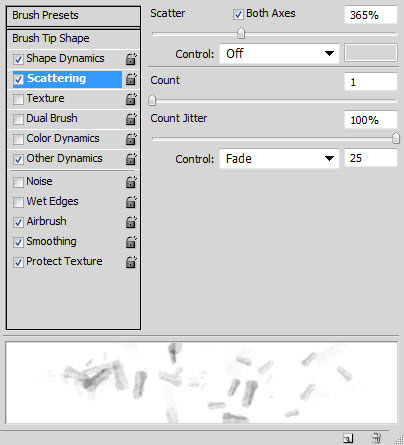This screenshot has width=404, height=445.
Task: Select the Color Dynamics label
Action: click(63, 138)
